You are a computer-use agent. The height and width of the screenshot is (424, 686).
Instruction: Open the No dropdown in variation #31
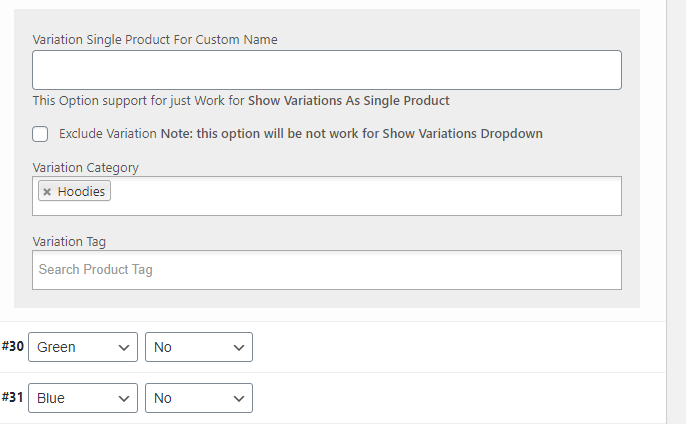199,398
